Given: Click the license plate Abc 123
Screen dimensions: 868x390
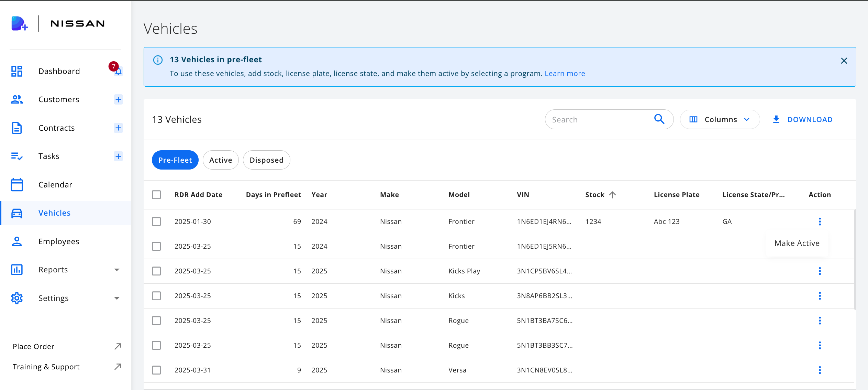Looking at the screenshot, I should [x=667, y=221].
